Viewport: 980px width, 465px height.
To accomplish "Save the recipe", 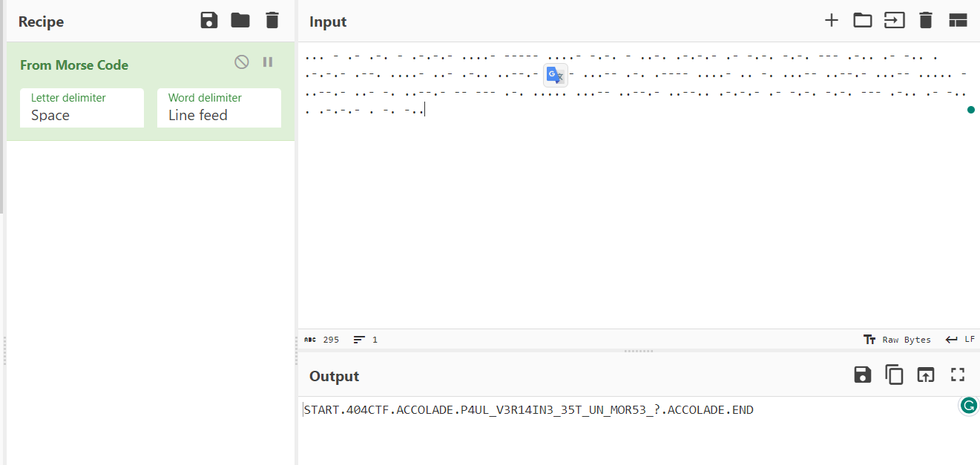I will click(x=209, y=21).
